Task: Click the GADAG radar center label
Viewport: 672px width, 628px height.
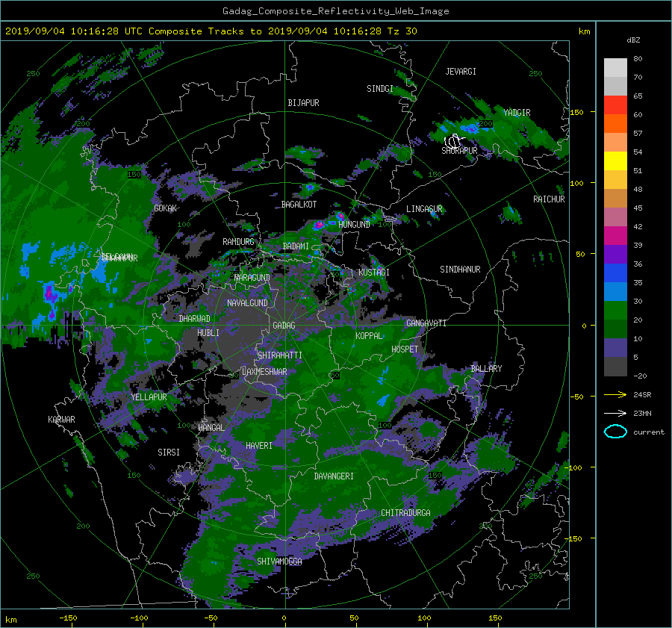Action: [284, 326]
